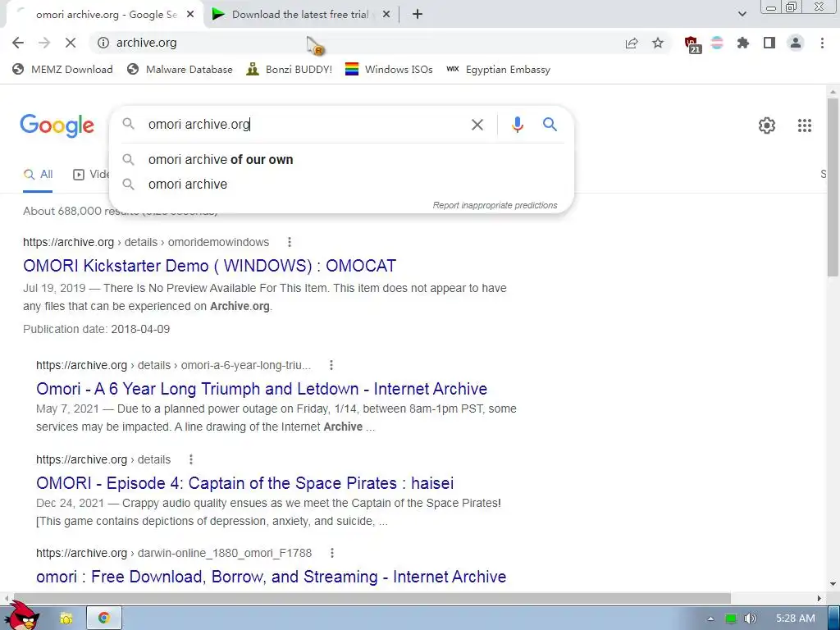Open Bonzi BUDDY! bookmark

[x=290, y=69]
